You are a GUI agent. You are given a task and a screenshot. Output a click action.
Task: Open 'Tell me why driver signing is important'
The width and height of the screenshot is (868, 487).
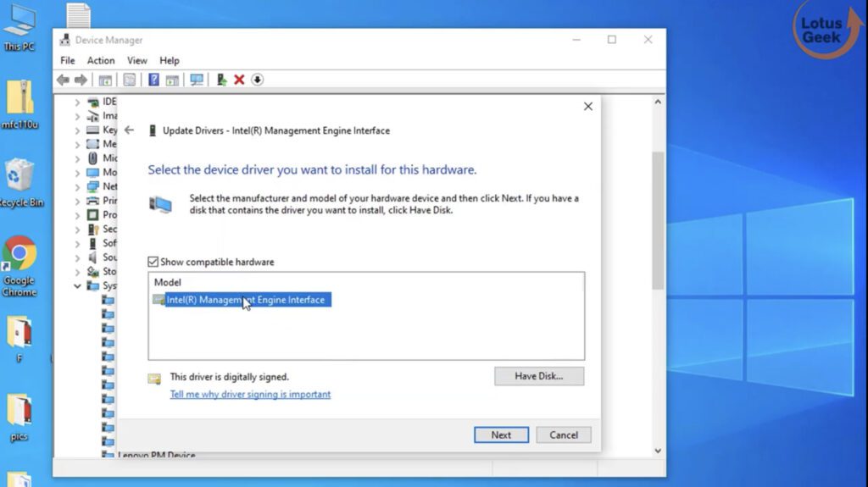point(250,394)
